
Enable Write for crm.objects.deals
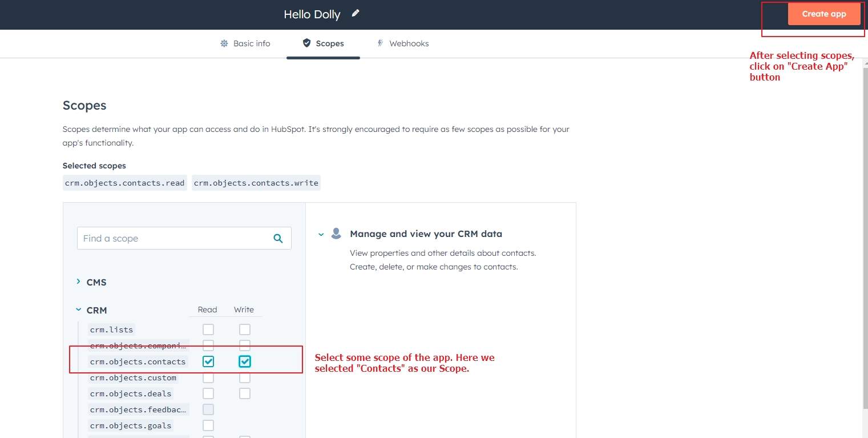point(245,393)
